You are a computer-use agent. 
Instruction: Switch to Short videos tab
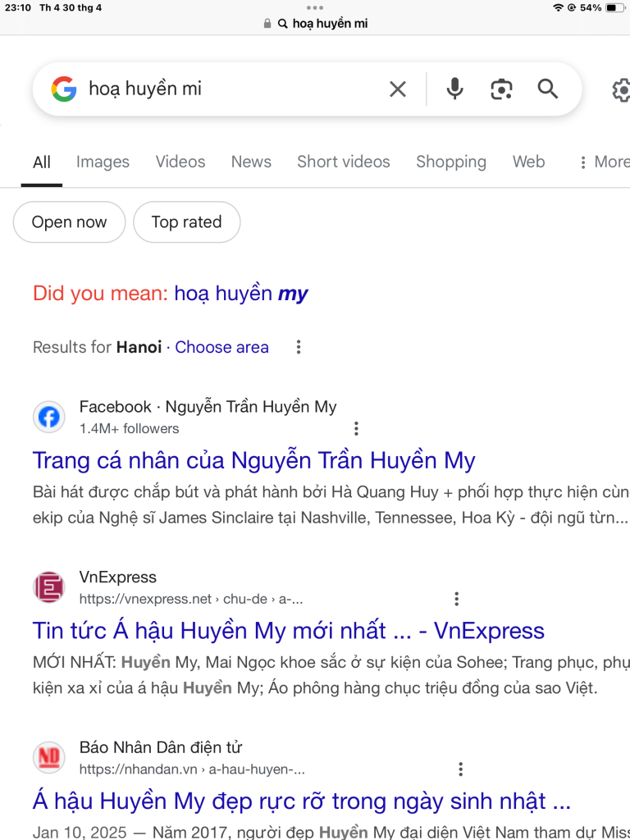(344, 162)
